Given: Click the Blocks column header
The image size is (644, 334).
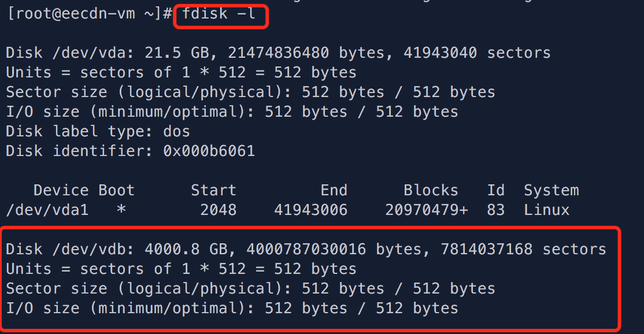Looking at the screenshot, I should pyautogui.click(x=431, y=190).
